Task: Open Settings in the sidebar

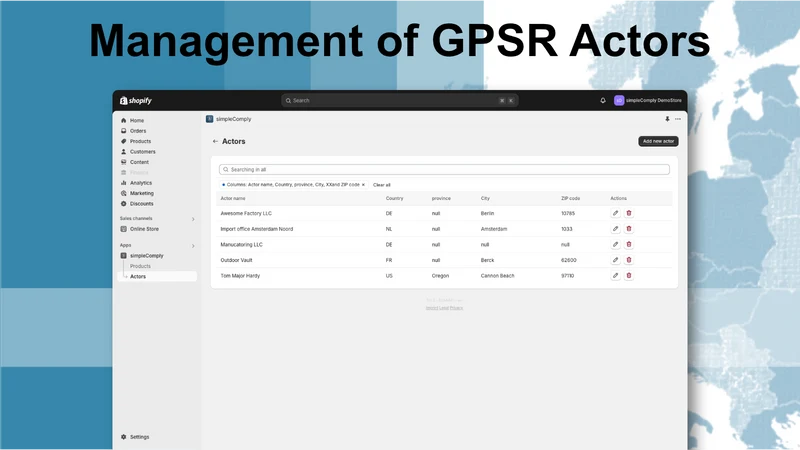Action: click(139, 437)
